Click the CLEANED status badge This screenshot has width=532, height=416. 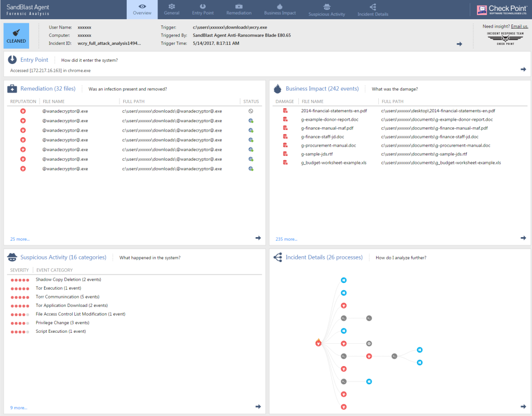(x=16, y=36)
